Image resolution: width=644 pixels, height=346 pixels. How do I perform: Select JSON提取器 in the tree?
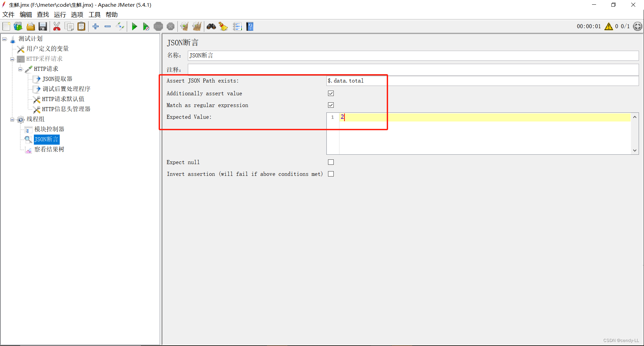(57, 79)
